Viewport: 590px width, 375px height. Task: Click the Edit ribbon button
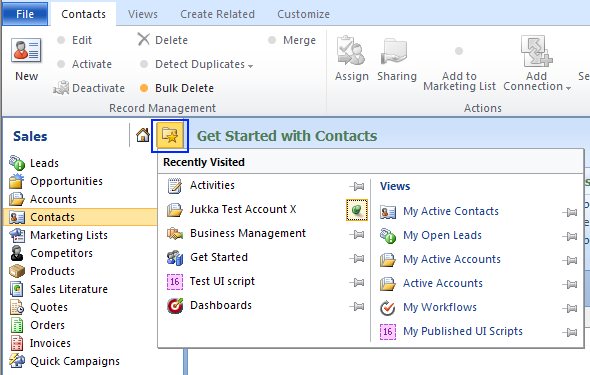[x=74, y=40]
